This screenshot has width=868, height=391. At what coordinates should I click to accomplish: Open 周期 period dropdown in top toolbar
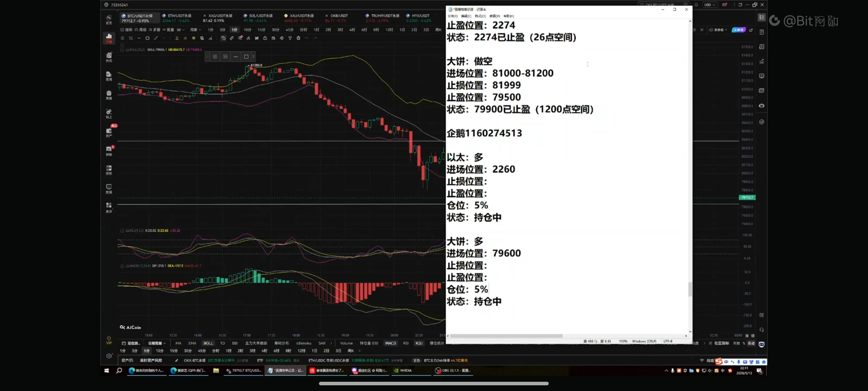[195, 30]
